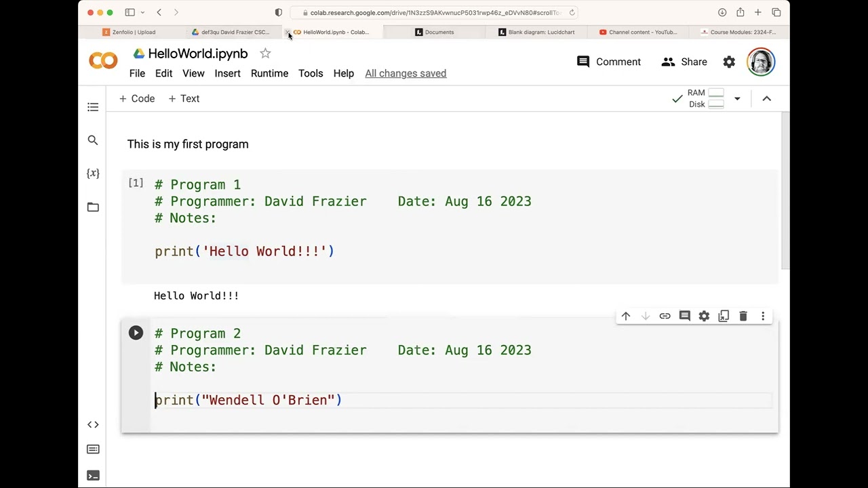This screenshot has height=488, width=868.
Task: Open the Insert menu
Action: [x=228, y=73]
